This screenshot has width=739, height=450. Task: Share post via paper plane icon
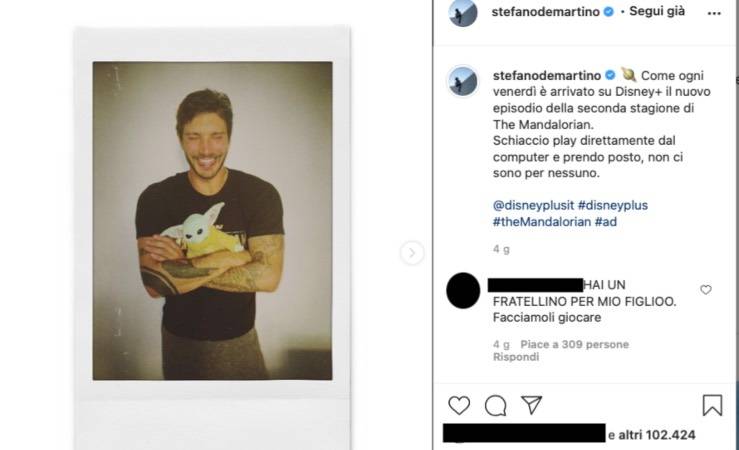click(532, 405)
